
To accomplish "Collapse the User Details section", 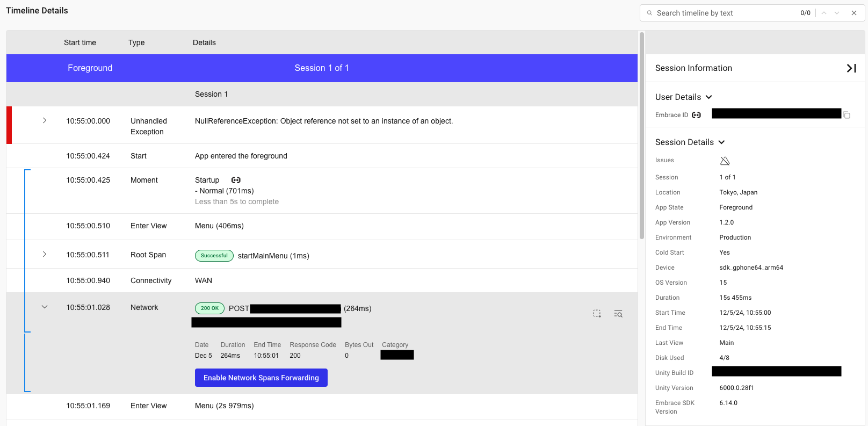I will [708, 97].
